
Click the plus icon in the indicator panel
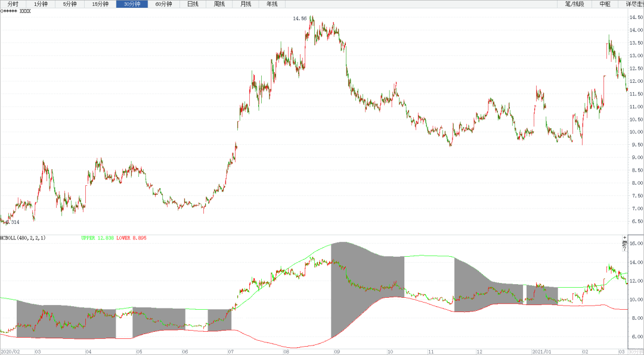click(x=624, y=238)
